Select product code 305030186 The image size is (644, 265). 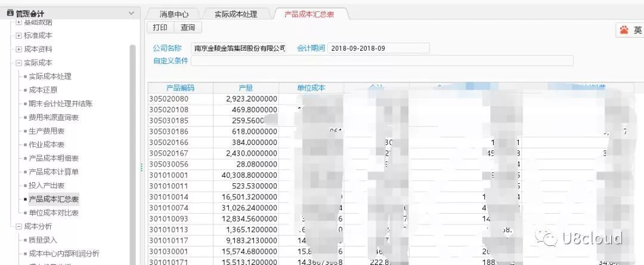168,132
